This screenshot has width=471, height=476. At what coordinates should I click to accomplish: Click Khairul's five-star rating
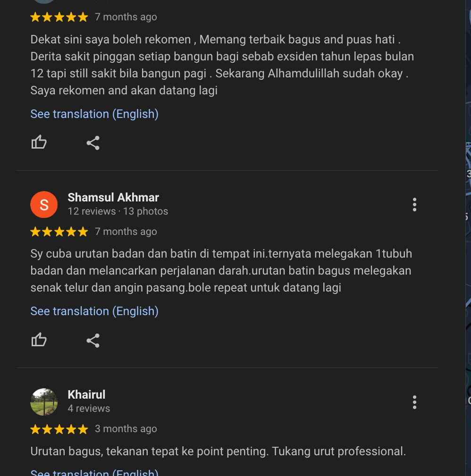[59, 429]
